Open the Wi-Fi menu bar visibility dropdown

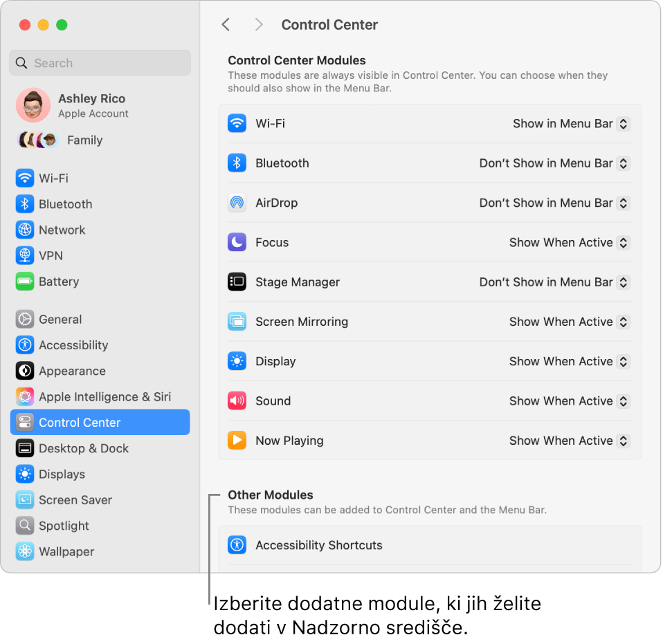(570, 123)
